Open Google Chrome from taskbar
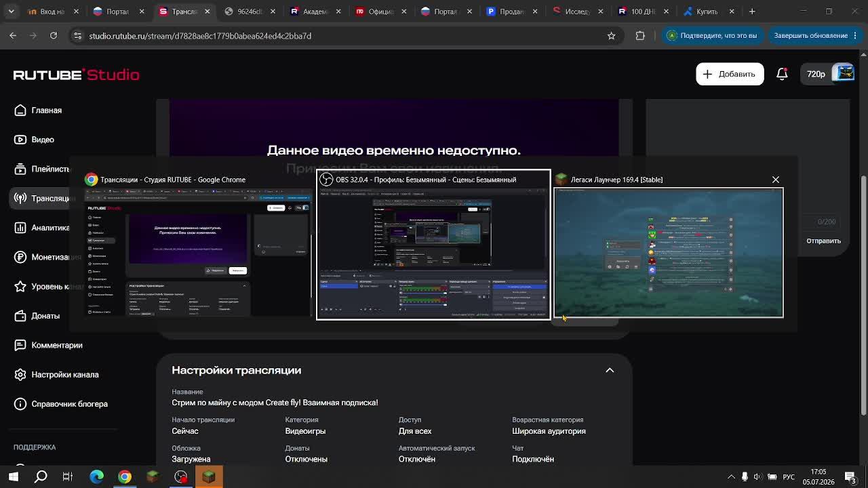The image size is (868, 488). point(125,476)
